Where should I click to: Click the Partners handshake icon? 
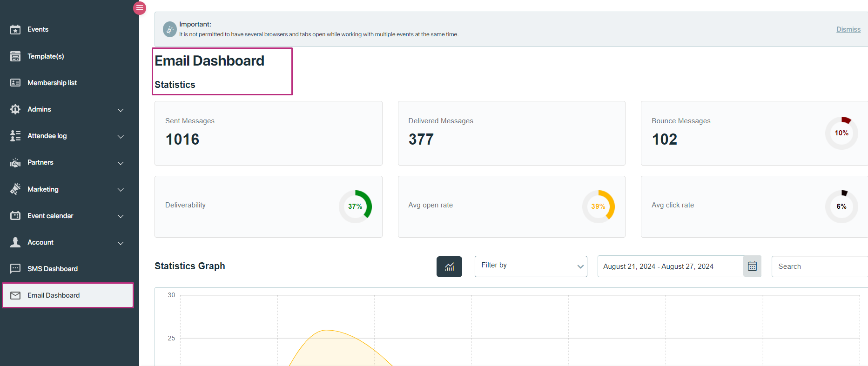point(15,163)
